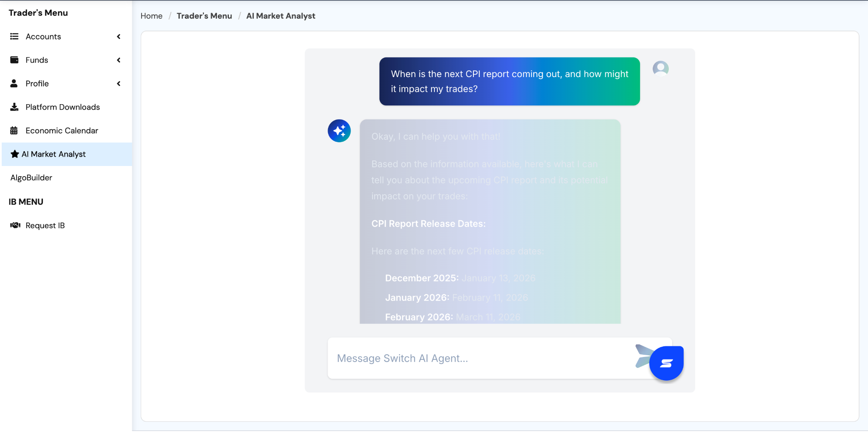Click the AI Market Analyst star icon
Screen dimensions: 868x434
click(x=15, y=154)
